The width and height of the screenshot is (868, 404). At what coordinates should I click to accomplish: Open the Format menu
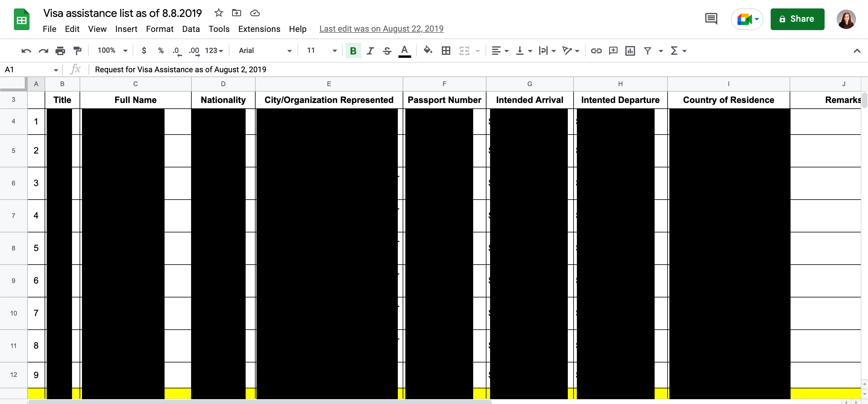[x=159, y=29]
